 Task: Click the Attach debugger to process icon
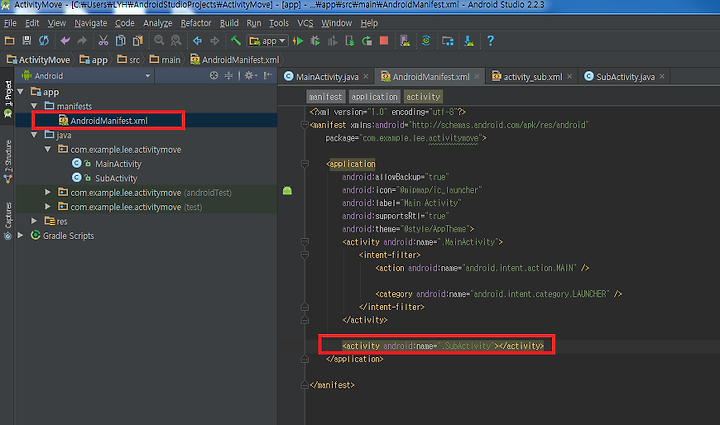tap(349, 41)
